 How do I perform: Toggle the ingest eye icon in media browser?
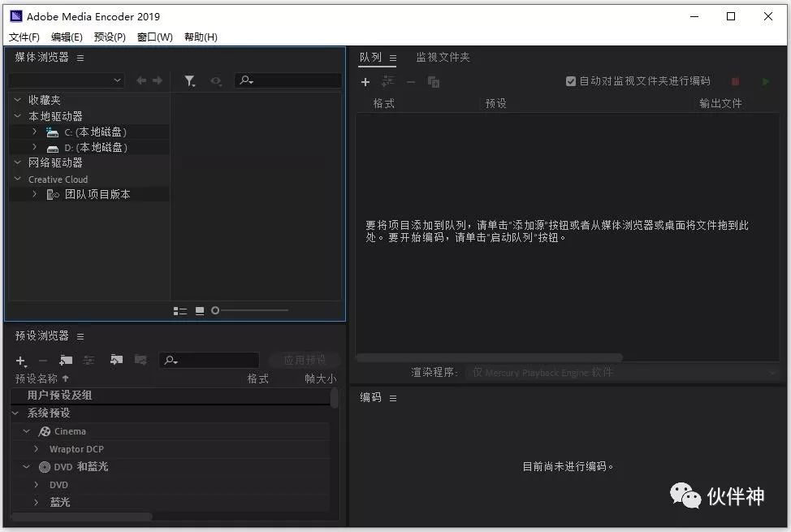(x=216, y=80)
